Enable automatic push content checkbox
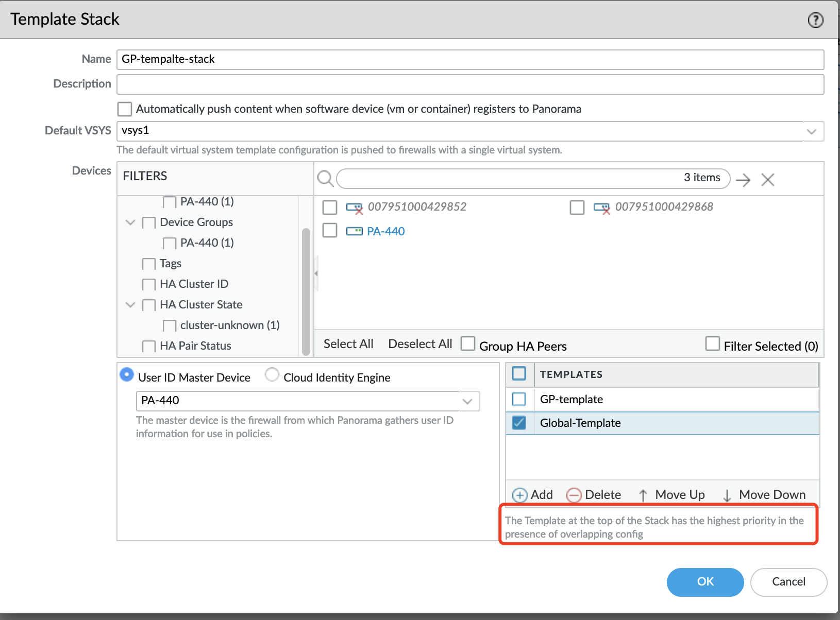 [125, 109]
